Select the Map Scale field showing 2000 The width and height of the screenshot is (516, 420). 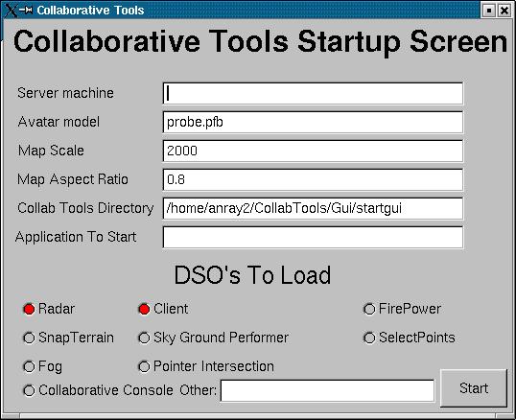tap(313, 151)
